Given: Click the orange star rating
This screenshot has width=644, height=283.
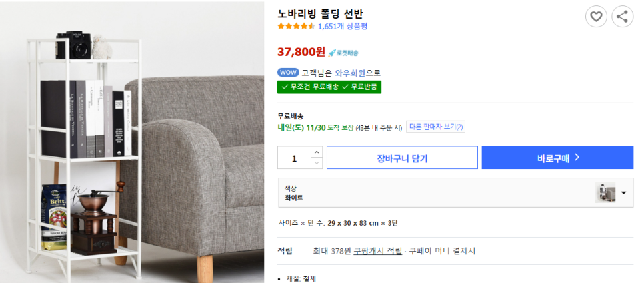Looking at the screenshot, I should click(x=296, y=27).
